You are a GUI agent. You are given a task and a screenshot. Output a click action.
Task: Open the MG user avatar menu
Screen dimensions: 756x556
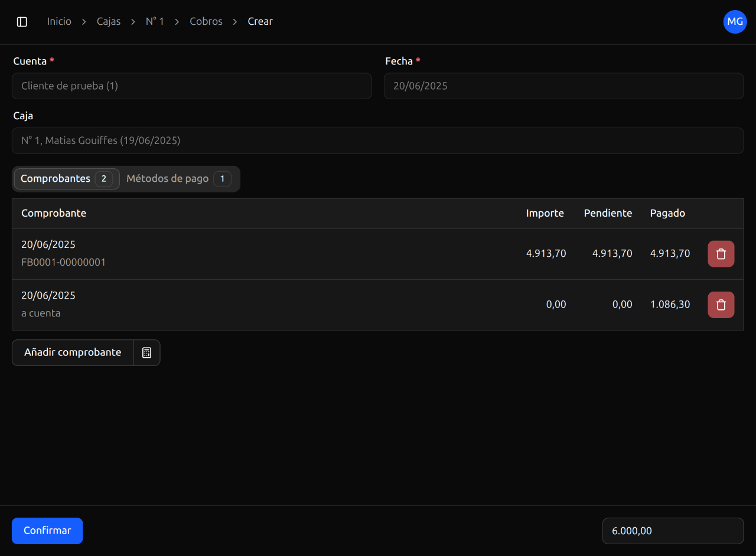coord(735,22)
